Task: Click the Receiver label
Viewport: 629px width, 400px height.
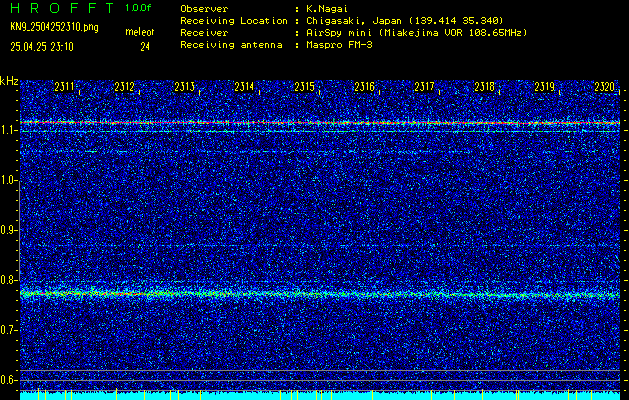Action: [204, 33]
